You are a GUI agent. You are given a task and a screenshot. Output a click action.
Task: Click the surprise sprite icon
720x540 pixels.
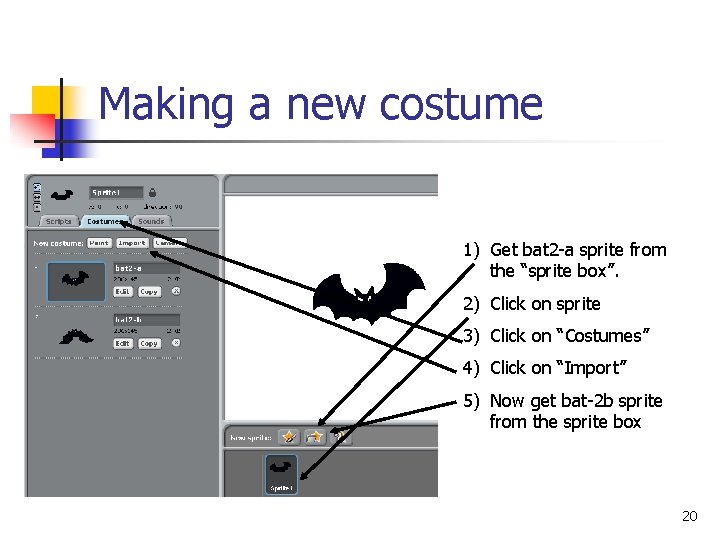click(x=341, y=437)
